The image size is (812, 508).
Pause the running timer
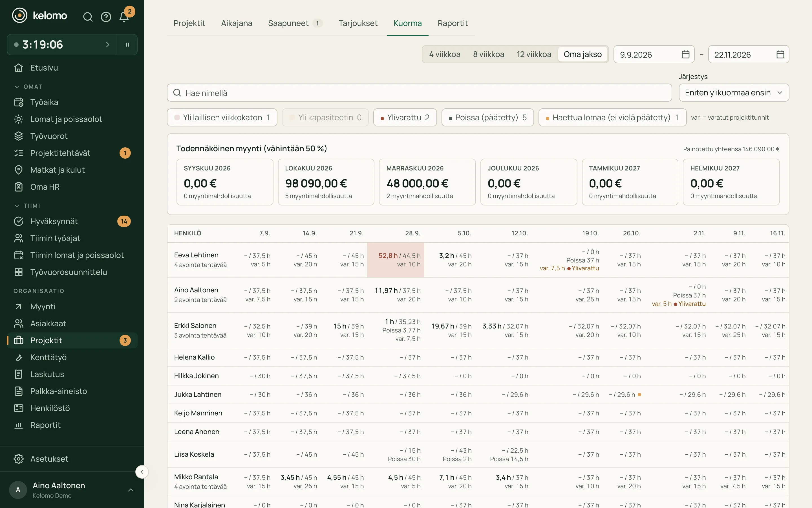pos(127,44)
